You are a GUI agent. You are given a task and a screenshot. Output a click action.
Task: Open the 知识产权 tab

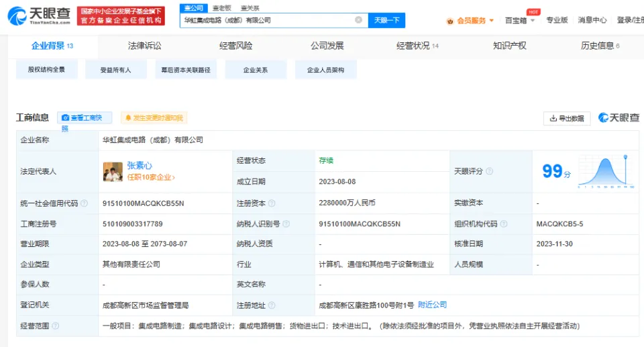[x=509, y=46]
